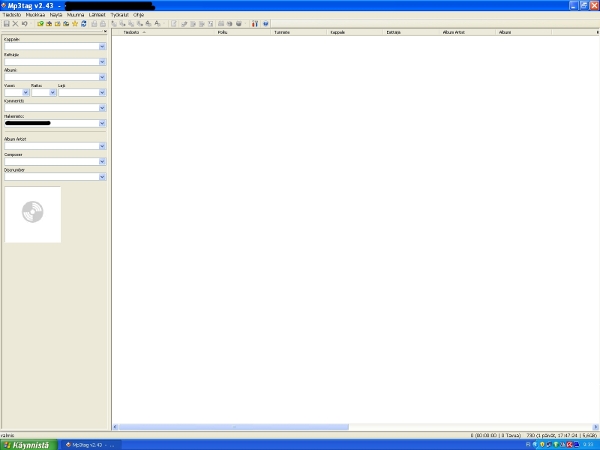Click the Käynnistä Start button
This screenshot has width=600, height=450.
(x=29, y=445)
